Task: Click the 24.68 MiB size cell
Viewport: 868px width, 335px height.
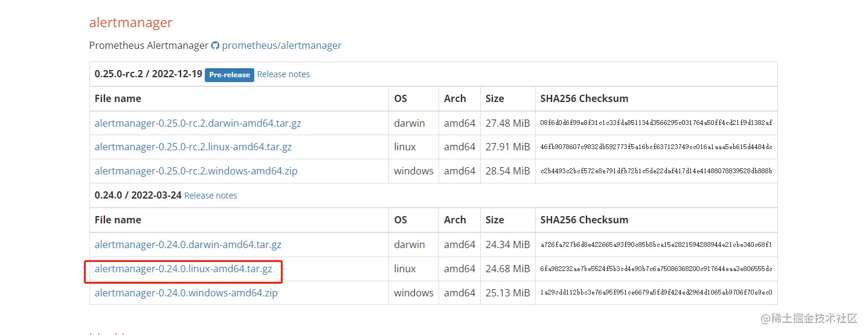Action: (507, 269)
